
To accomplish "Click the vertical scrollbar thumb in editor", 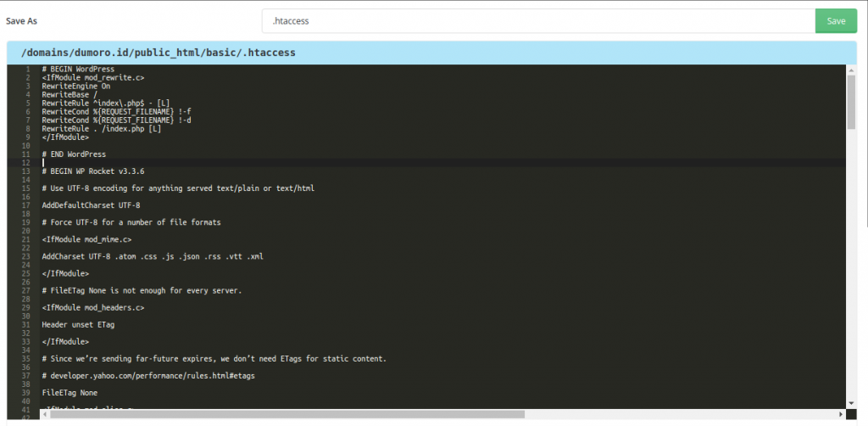I will [851, 103].
